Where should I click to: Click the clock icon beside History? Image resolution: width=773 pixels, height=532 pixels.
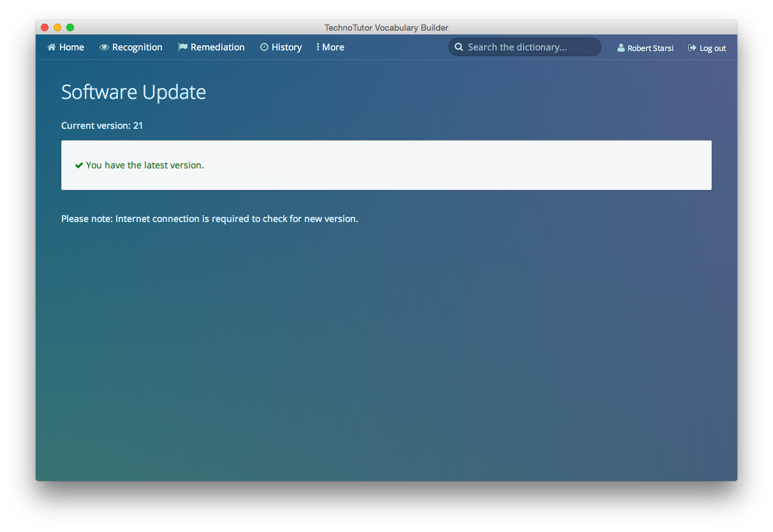pos(263,47)
